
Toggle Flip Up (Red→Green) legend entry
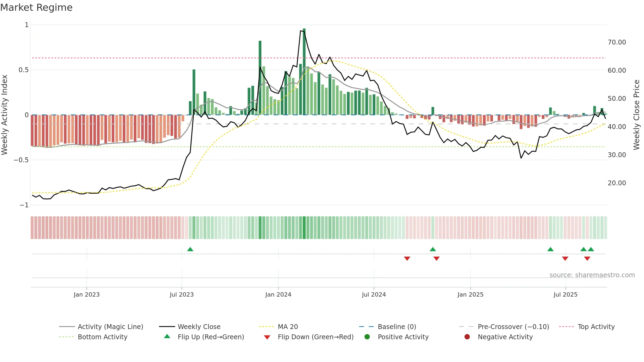click(204, 337)
